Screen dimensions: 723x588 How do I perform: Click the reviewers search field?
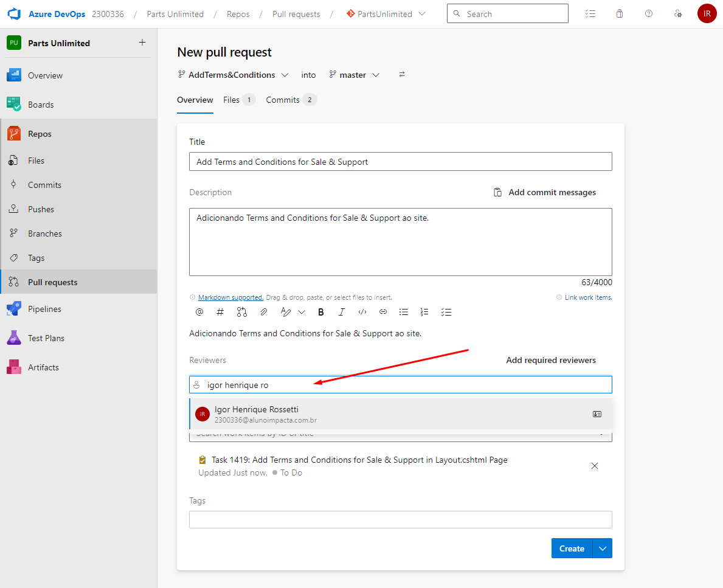[x=401, y=385]
